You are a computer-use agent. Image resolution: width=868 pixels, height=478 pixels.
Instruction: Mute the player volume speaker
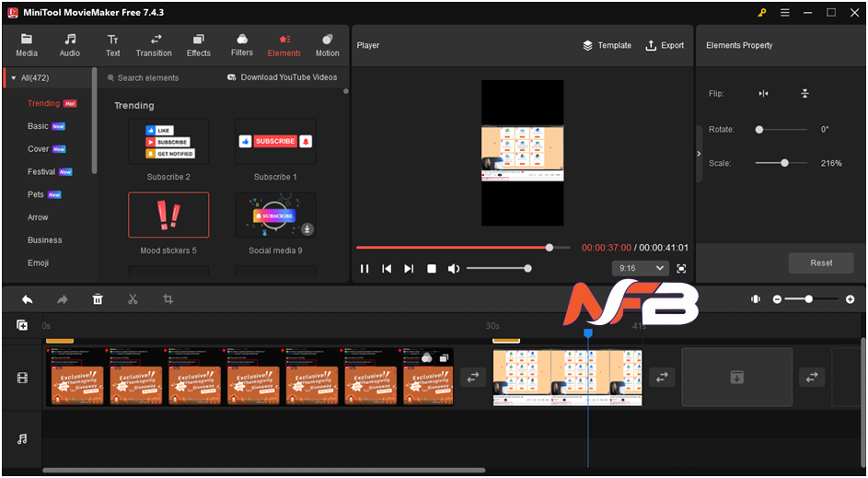(453, 269)
